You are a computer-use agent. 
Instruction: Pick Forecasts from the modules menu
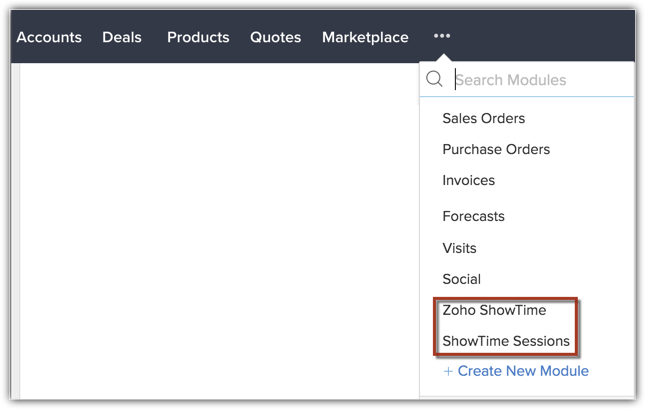pyautogui.click(x=473, y=216)
